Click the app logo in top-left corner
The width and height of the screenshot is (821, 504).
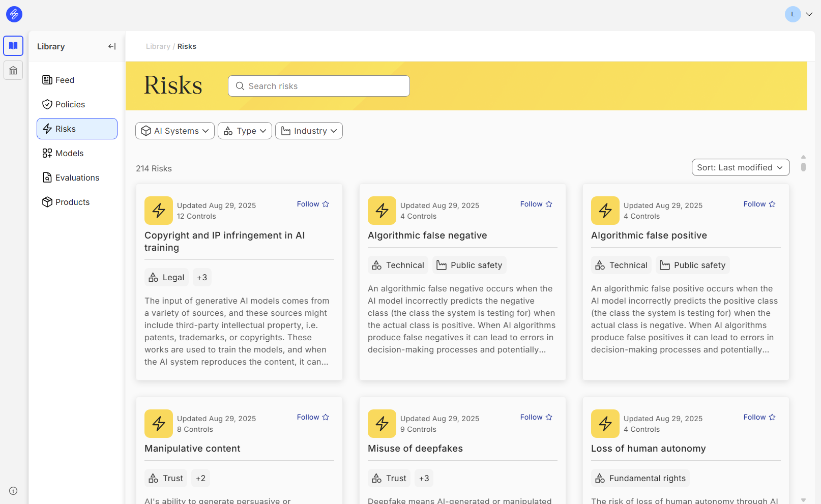point(14,14)
